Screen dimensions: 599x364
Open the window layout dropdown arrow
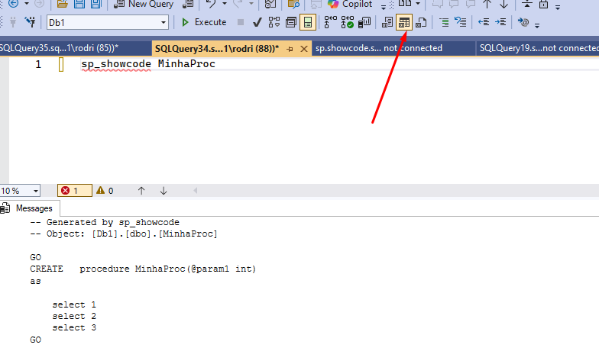point(418,4)
